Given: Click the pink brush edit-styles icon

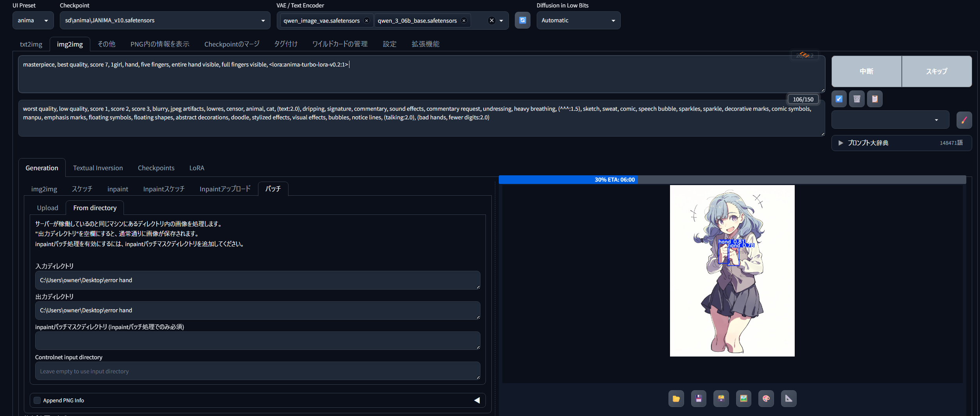Looking at the screenshot, I should (x=964, y=120).
